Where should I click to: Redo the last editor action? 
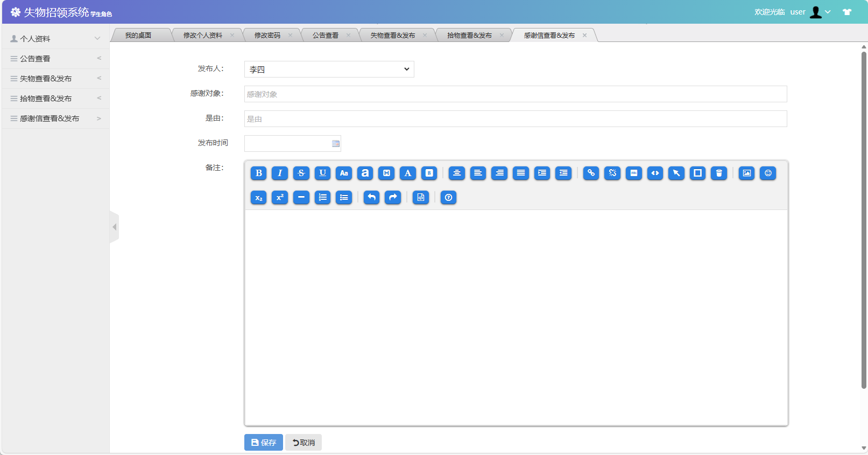(393, 198)
